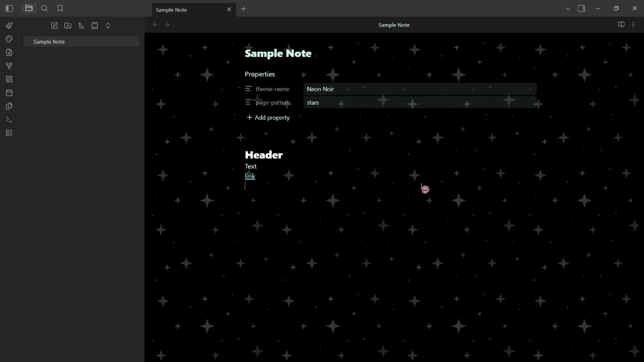Open the file explorer folder tab
The image size is (644, 362).
coord(29,8)
